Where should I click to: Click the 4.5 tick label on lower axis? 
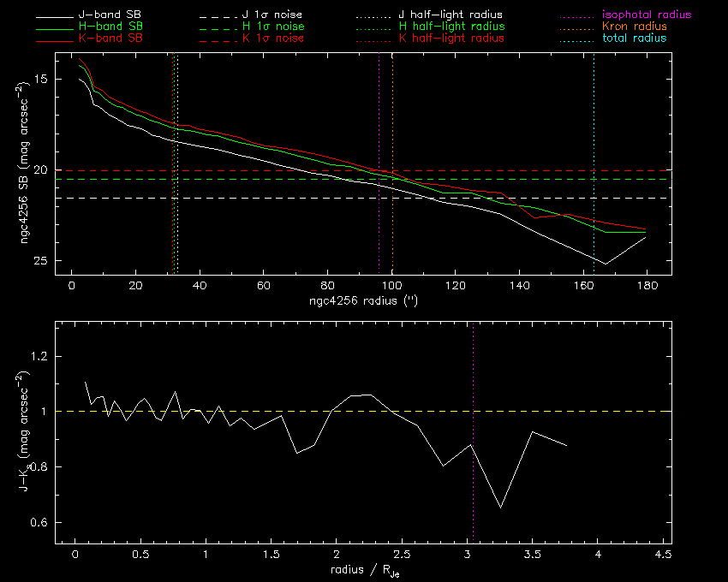click(662, 555)
